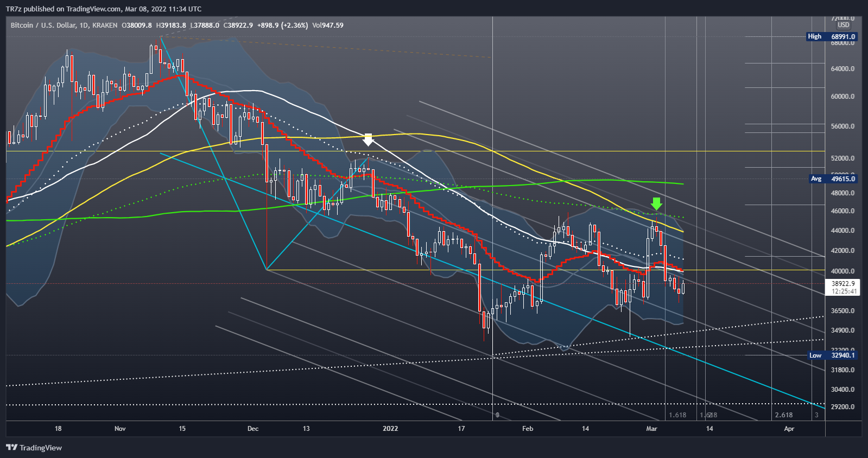
Task: Click the 12:25:41 bar countdown timer
Action: pos(844,291)
